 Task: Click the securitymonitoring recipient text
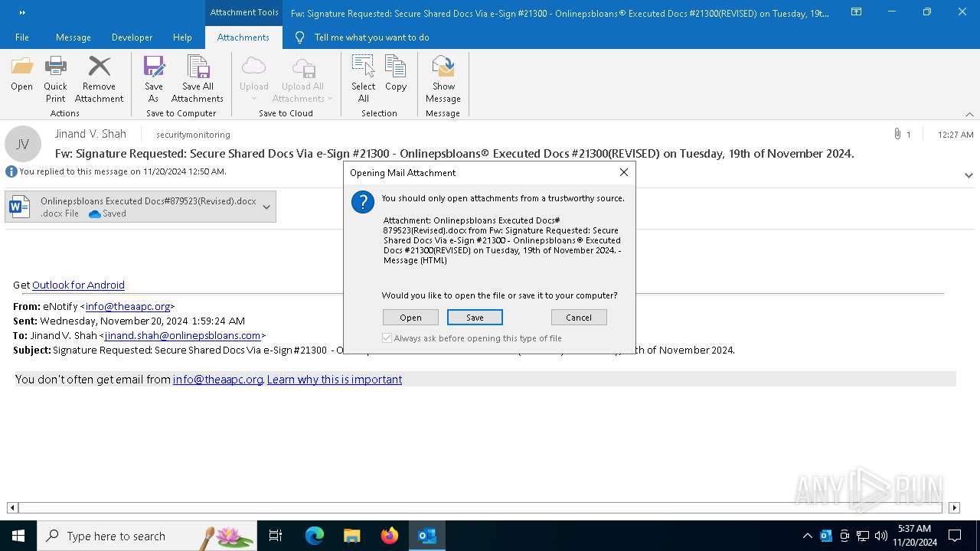[x=193, y=135]
